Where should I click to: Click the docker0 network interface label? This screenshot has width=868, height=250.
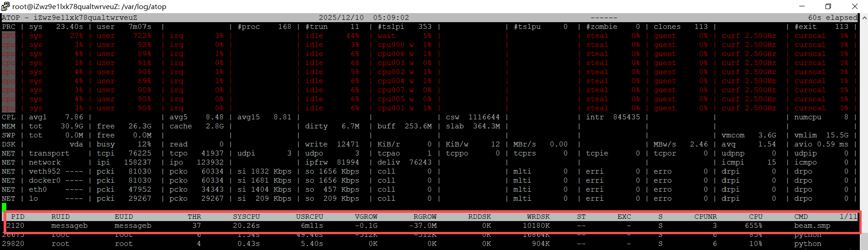pyautogui.click(x=44, y=180)
